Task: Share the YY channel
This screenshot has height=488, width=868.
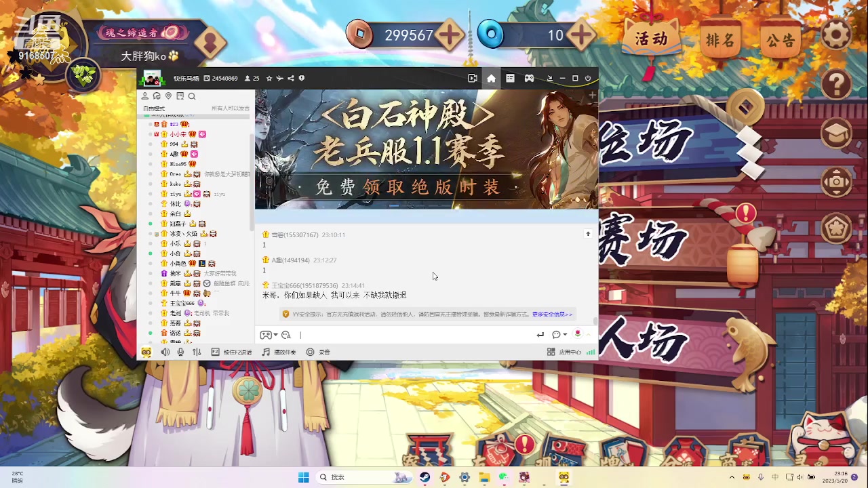Action: click(x=290, y=79)
